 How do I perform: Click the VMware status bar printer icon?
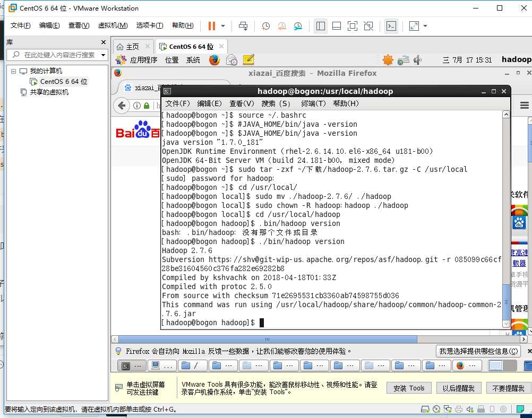point(459,409)
